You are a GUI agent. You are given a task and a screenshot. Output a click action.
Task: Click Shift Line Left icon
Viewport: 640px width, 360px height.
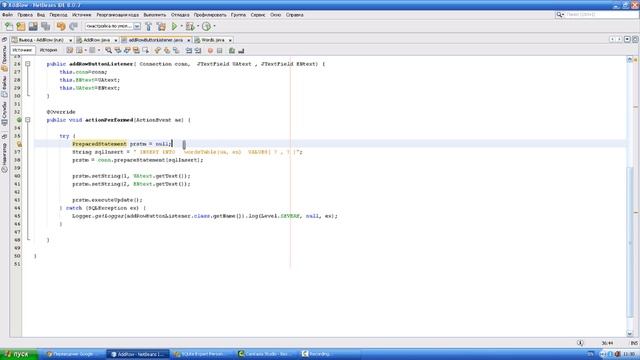click(189, 51)
